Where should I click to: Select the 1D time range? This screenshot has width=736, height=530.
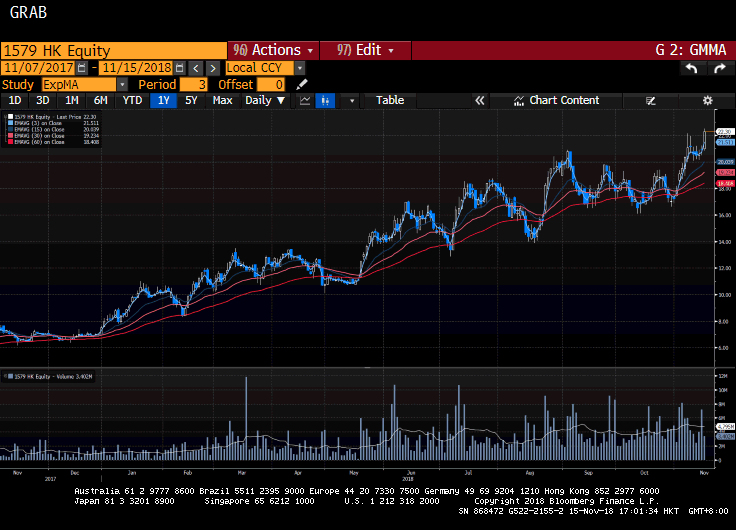point(15,100)
